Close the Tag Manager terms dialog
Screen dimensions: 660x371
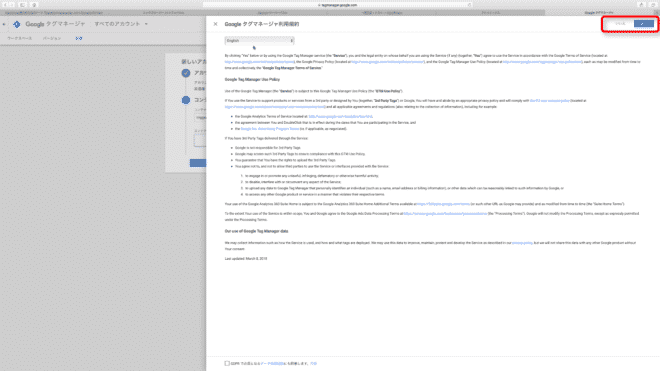click(x=216, y=24)
